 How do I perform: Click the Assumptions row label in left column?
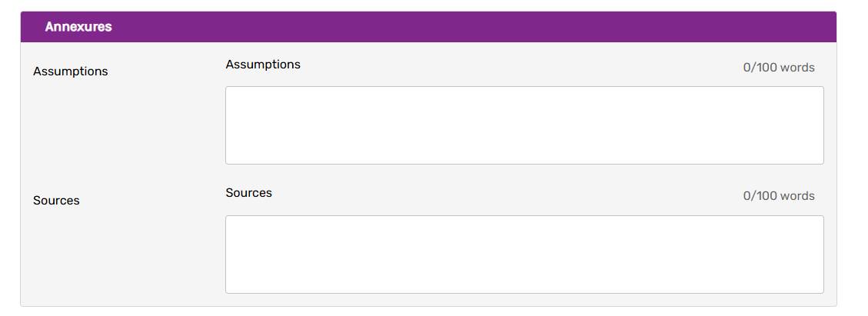pos(71,72)
